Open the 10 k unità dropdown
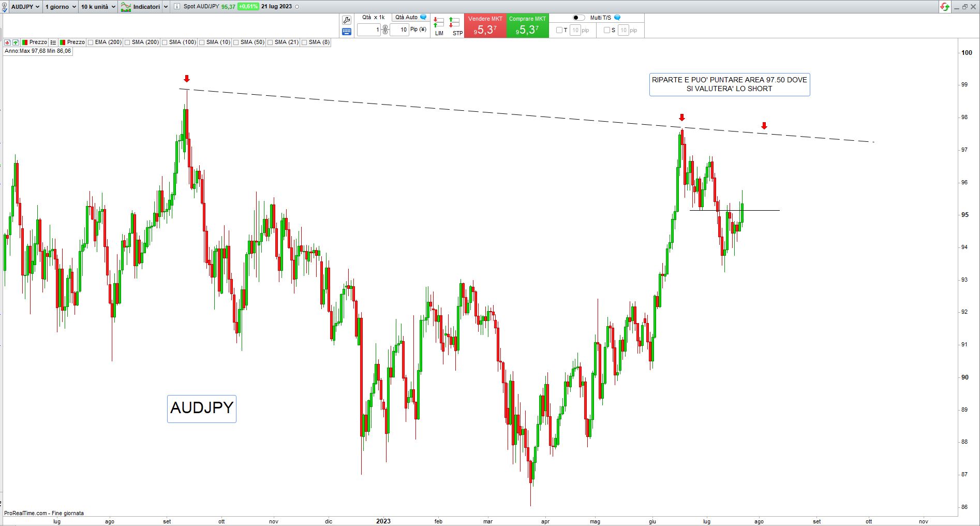Screen dimensions: 980x526 click(x=98, y=7)
